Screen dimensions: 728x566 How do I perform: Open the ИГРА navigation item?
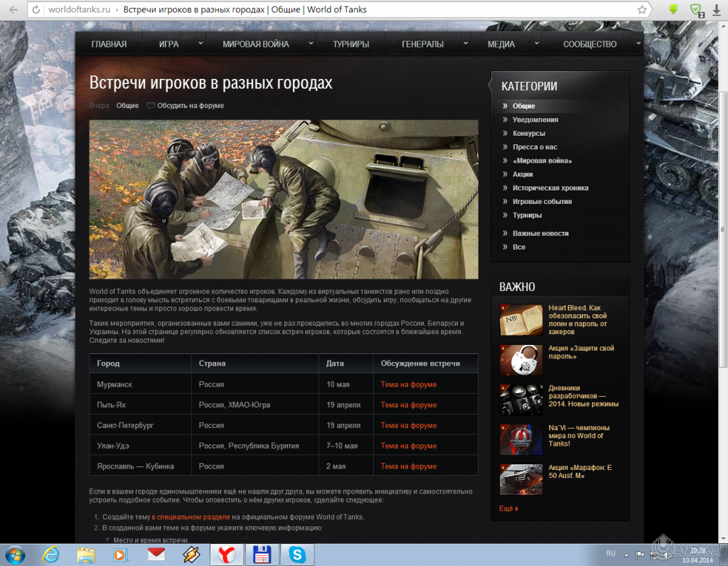[168, 44]
